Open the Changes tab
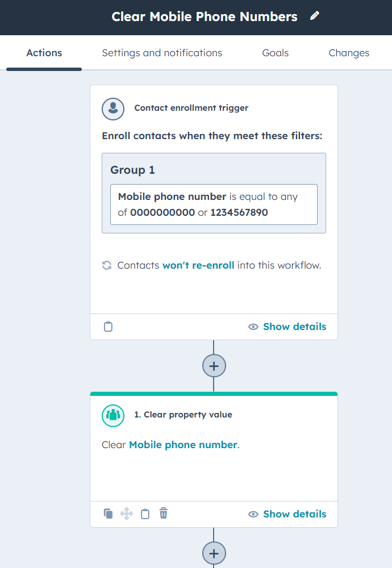Screen dimensions: 392x568 349,53
